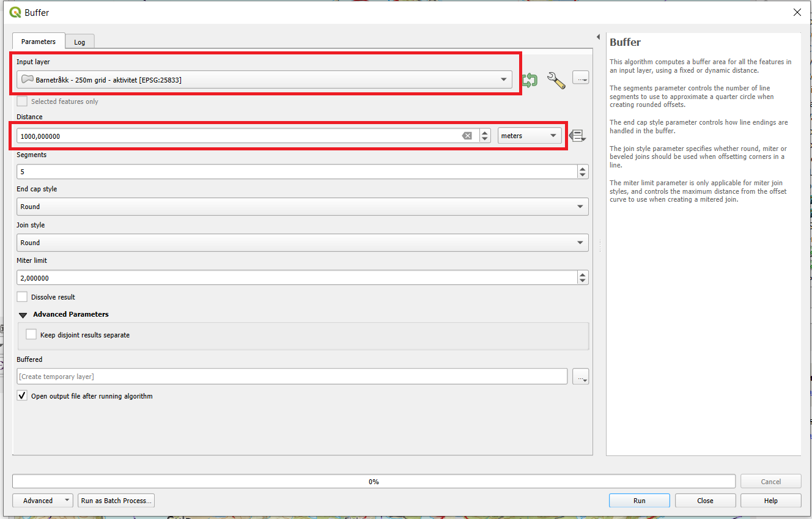Collapse the help panel arrow
Screen dimensions: 812x519
point(598,37)
